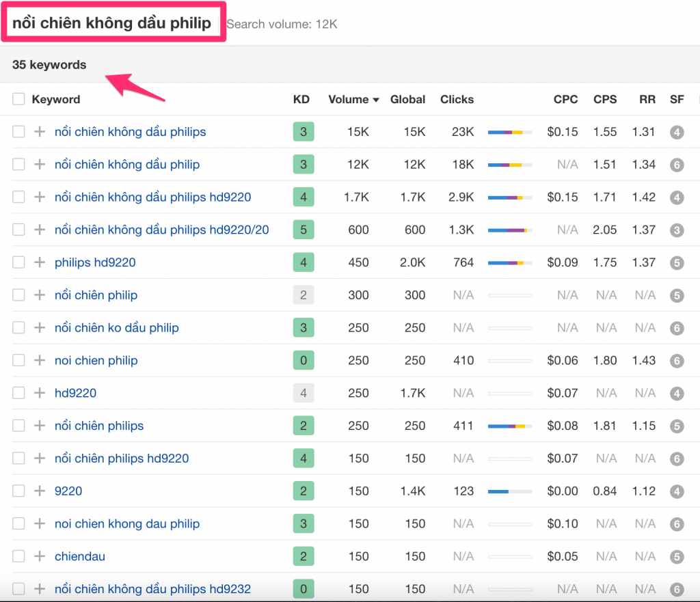Screen dimensions: 700x602
Task: Sort table by SF column header
Action: click(677, 99)
